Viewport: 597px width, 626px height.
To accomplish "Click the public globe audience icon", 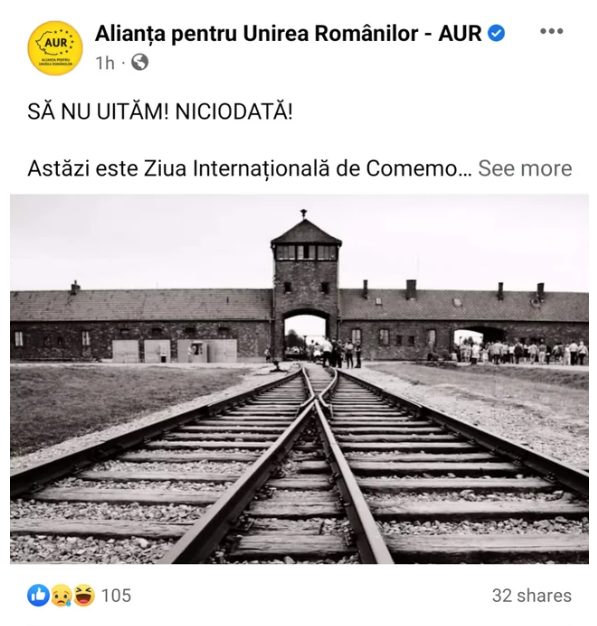I will (x=140, y=62).
